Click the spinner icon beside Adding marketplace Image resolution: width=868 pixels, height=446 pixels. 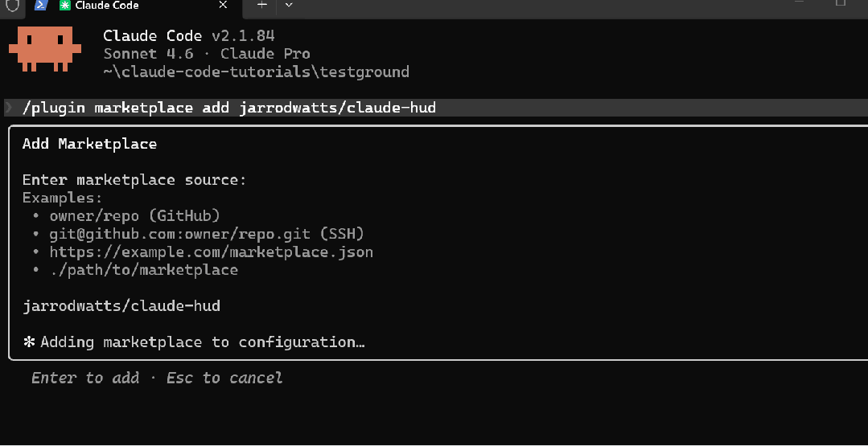pos(29,342)
